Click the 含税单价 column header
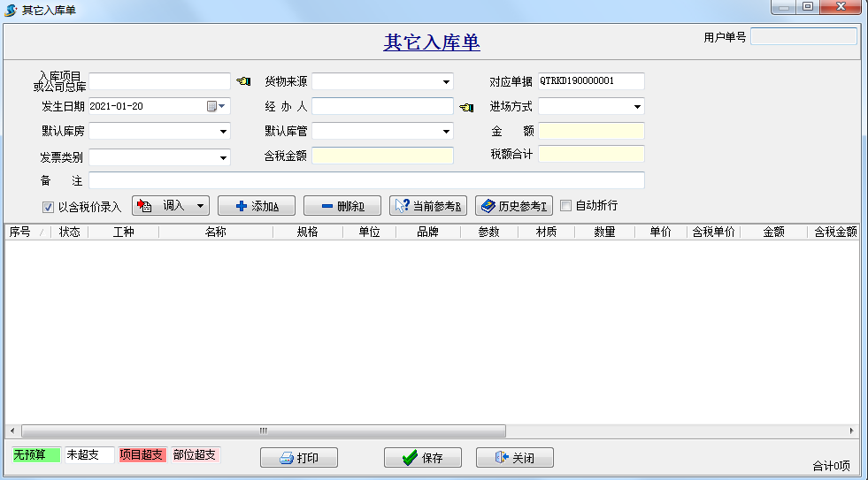The image size is (868, 480). (x=713, y=232)
